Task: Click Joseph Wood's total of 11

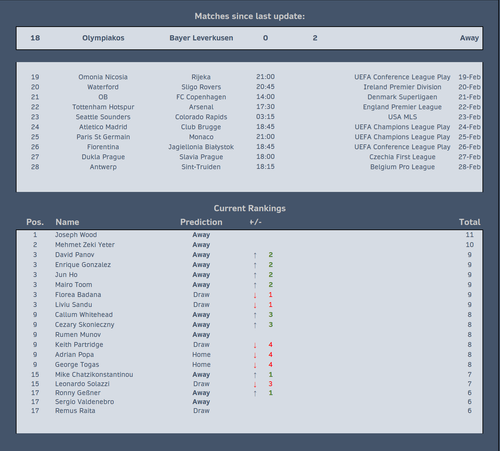Action: (x=469, y=235)
